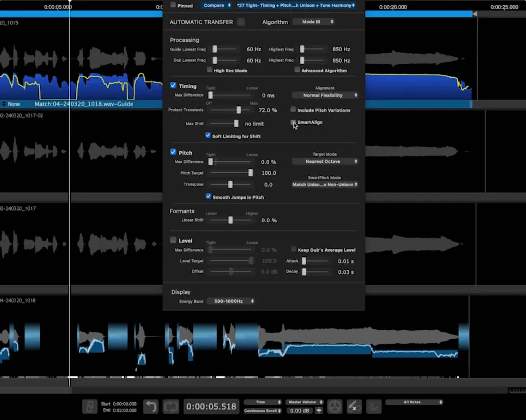The width and height of the screenshot is (526, 420).
Task: Click the plus stepper next to 0.00 dB
Action: point(319,411)
